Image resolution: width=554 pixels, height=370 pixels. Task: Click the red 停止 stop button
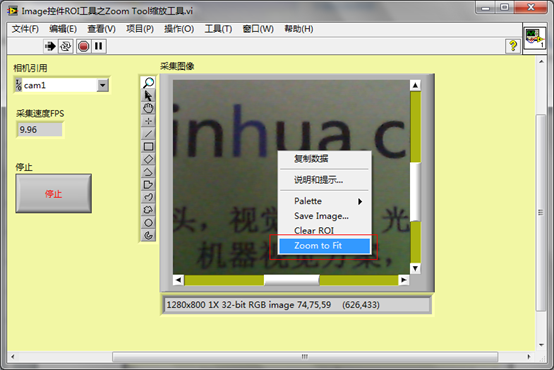click(x=54, y=193)
